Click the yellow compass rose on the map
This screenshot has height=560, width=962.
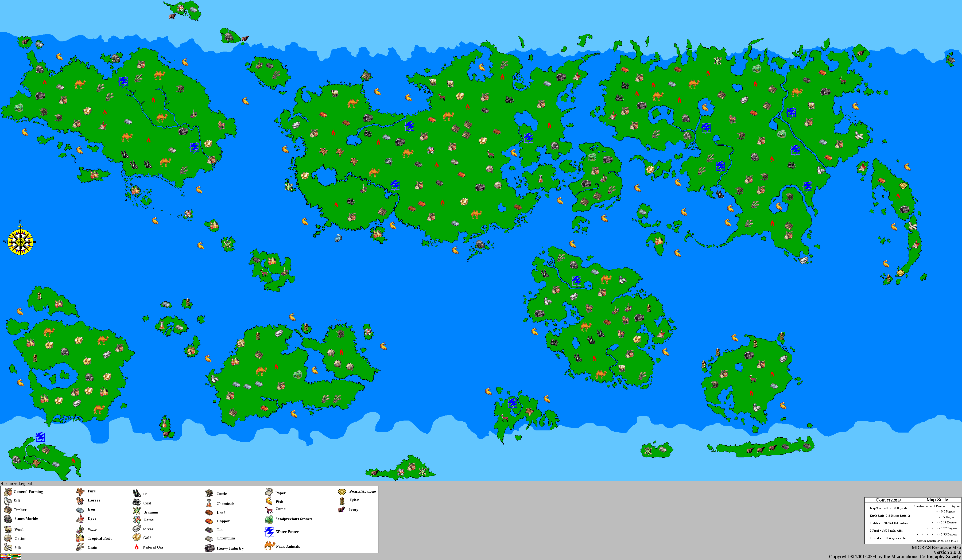[x=20, y=242]
